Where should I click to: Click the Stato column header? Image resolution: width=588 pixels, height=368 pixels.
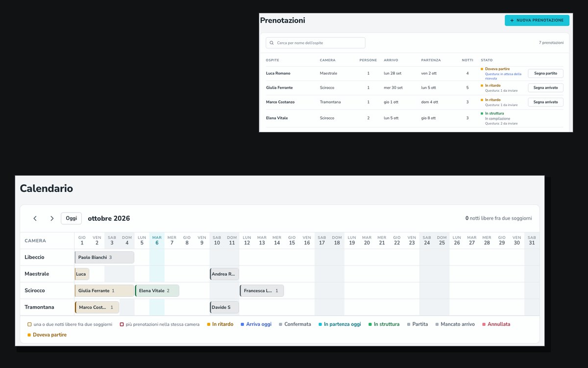(x=487, y=60)
